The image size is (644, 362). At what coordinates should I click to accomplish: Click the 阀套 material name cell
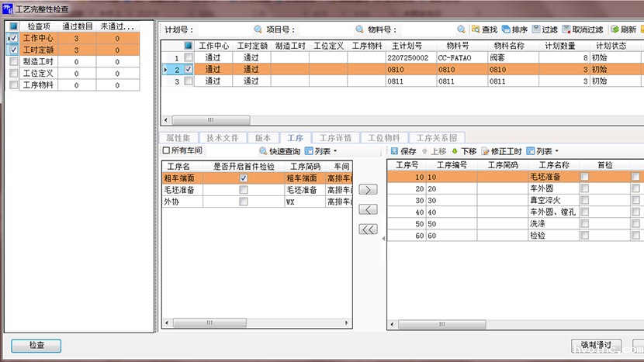(x=513, y=57)
